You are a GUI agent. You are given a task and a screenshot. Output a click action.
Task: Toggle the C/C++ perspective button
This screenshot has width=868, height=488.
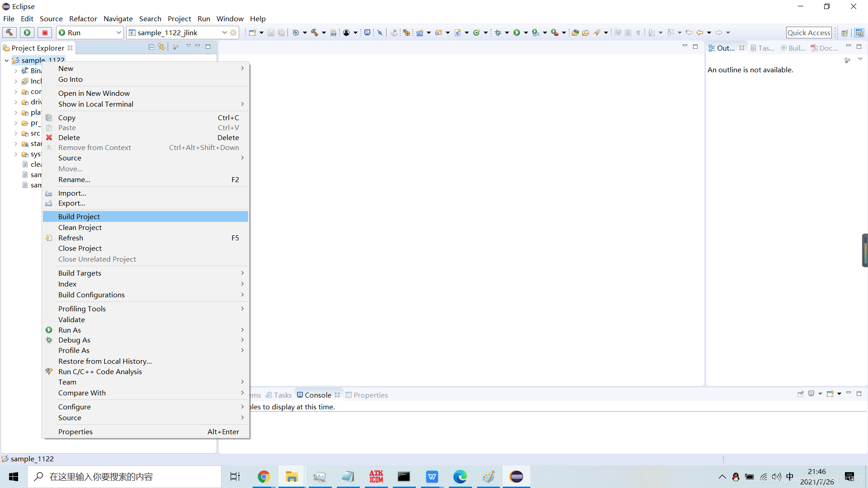pyautogui.click(x=859, y=33)
